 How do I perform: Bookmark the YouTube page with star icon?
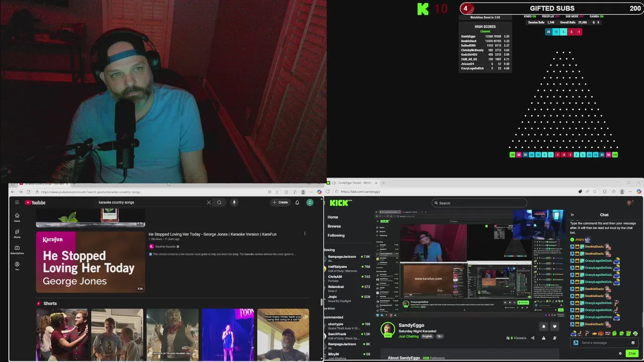(x=277, y=192)
